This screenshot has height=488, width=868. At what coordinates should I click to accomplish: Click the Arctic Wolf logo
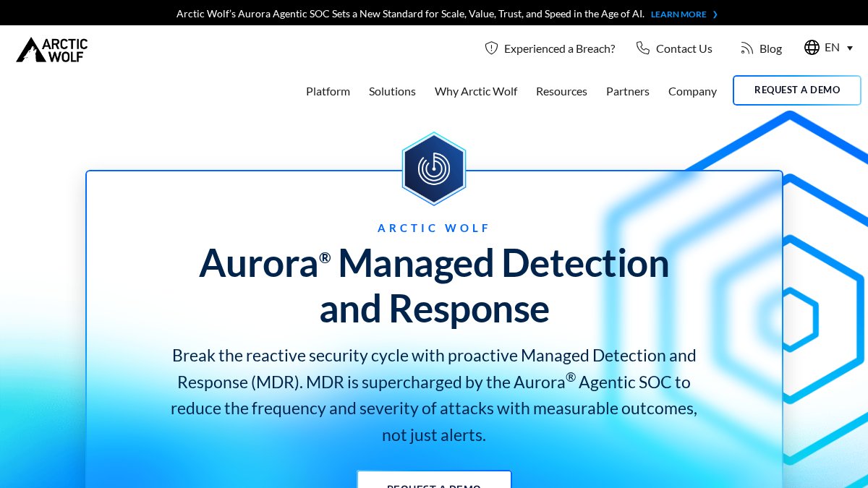coord(52,50)
